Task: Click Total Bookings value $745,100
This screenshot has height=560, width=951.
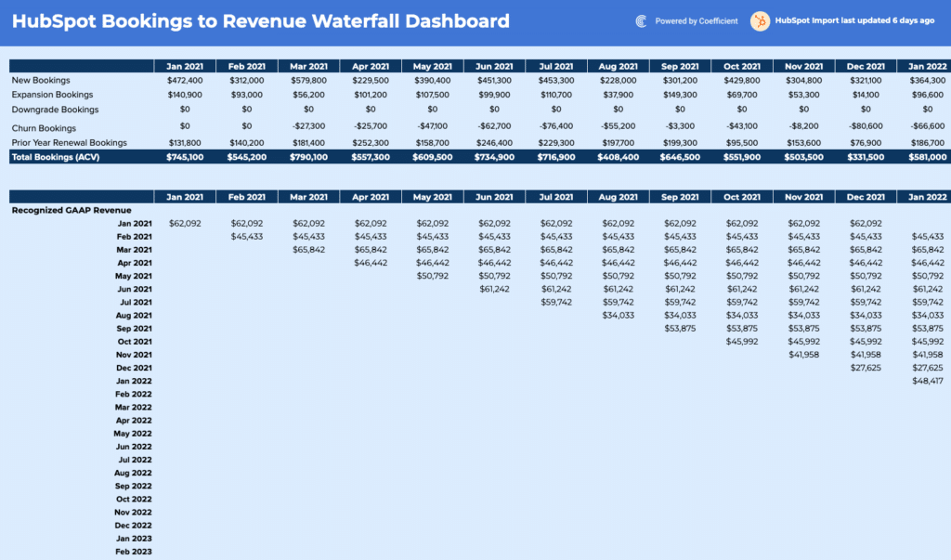Action: (185, 157)
